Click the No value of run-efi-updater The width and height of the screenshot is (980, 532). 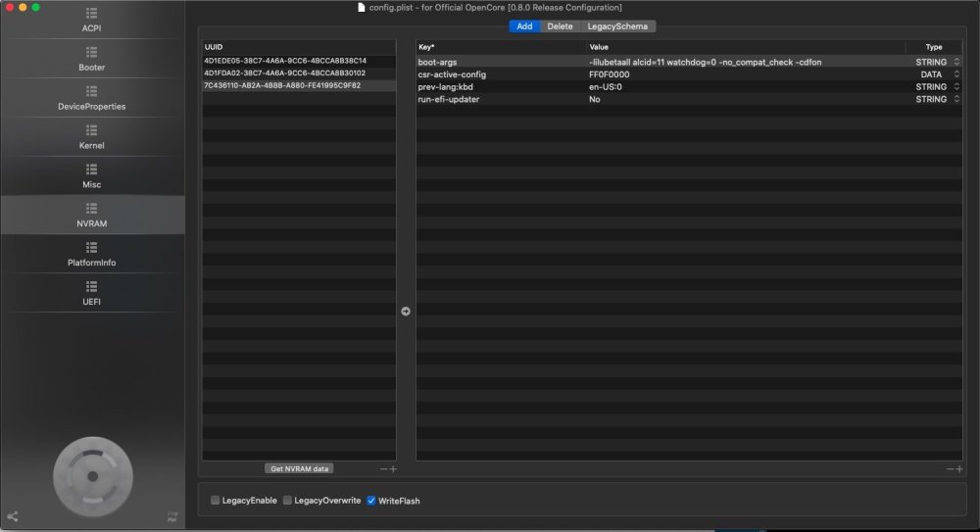coord(746,99)
